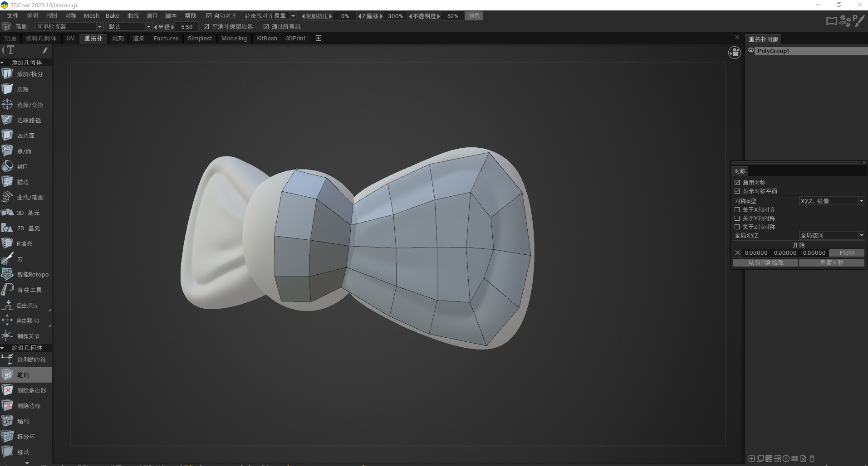This screenshot has height=466, width=868.
Task: Select the 四边面 quads tool
Action: [x=25, y=136]
